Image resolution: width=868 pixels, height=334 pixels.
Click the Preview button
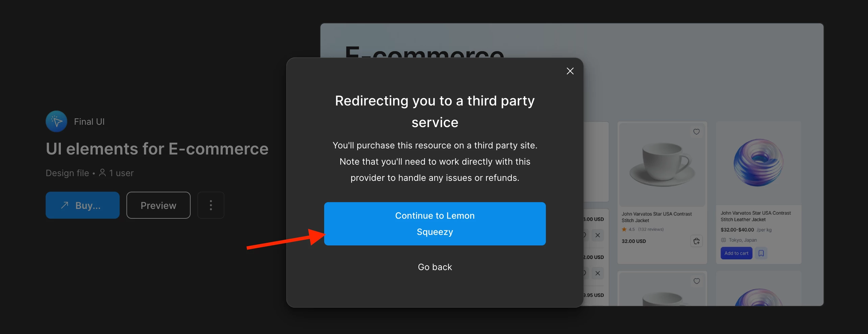pos(158,205)
